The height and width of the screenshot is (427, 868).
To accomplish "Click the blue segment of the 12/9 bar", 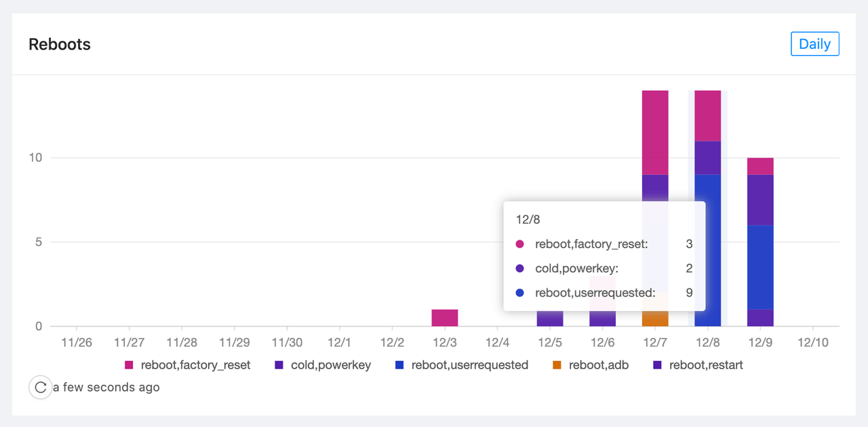I will [x=760, y=267].
